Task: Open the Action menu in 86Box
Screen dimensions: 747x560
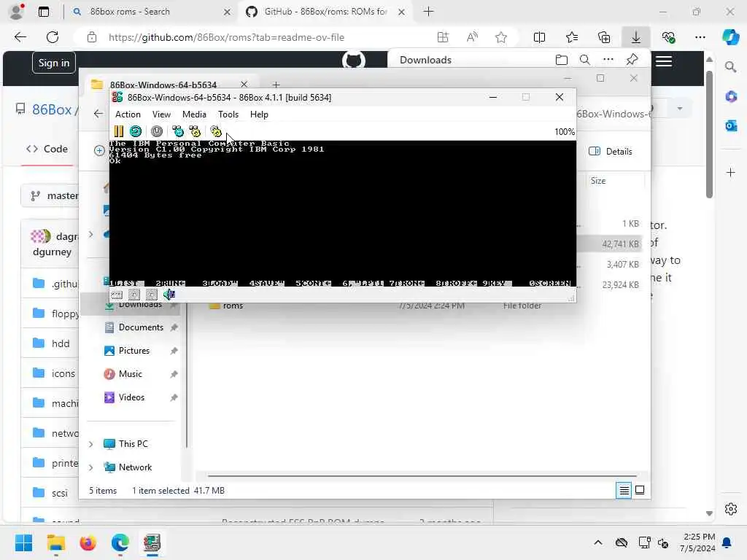Action: click(128, 114)
